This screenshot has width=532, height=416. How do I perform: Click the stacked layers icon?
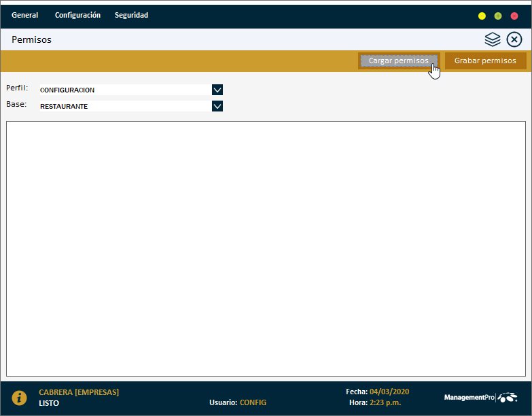493,39
